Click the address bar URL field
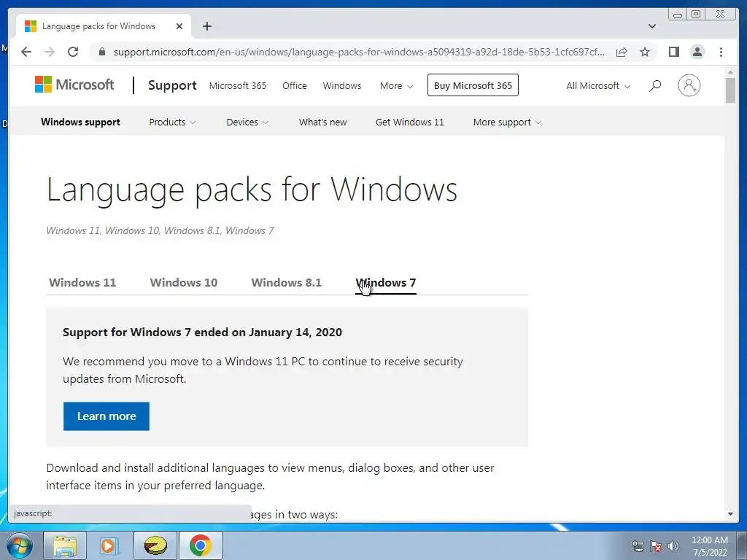Image resolution: width=747 pixels, height=560 pixels. point(359,52)
